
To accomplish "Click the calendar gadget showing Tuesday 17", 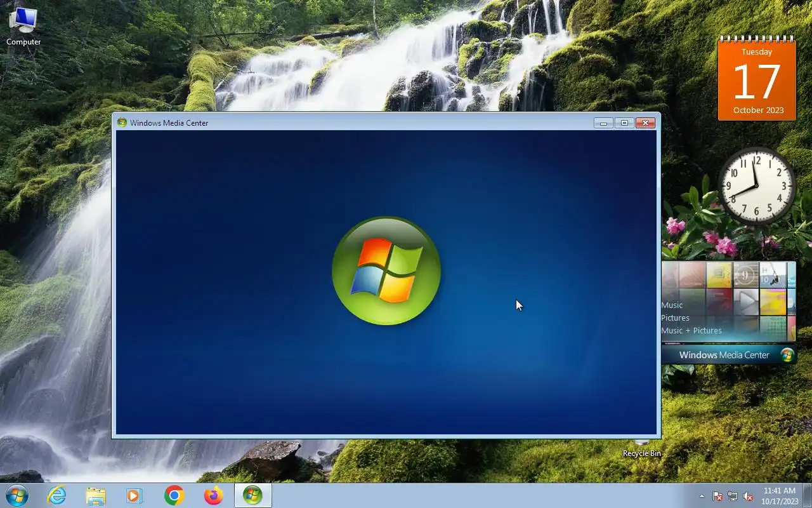I will [757, 78].
